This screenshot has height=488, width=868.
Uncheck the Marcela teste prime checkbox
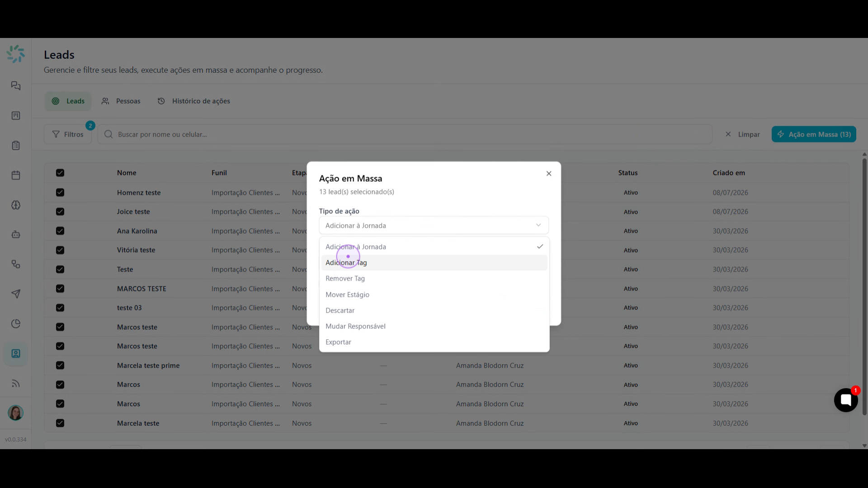60,365
